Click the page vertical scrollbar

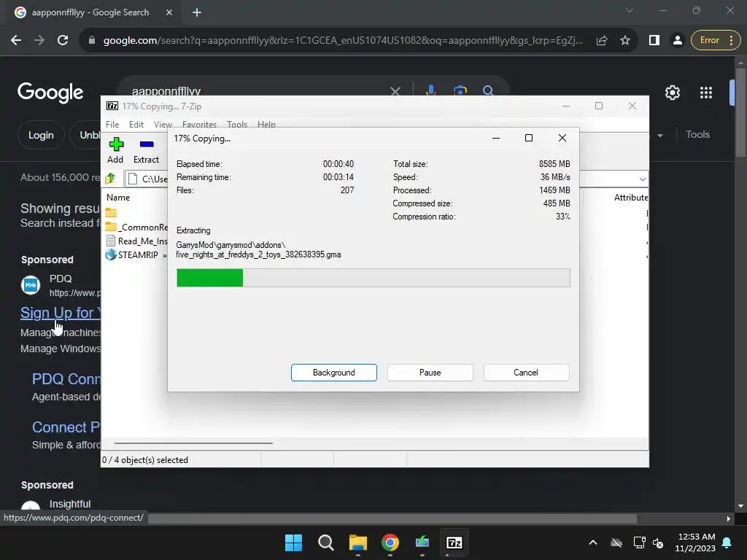pos(740,112)
